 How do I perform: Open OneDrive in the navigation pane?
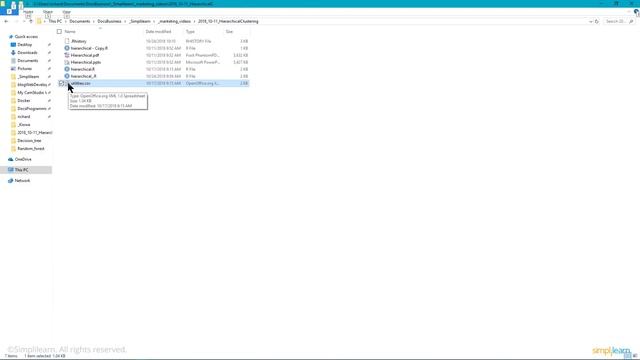point(23,159)
